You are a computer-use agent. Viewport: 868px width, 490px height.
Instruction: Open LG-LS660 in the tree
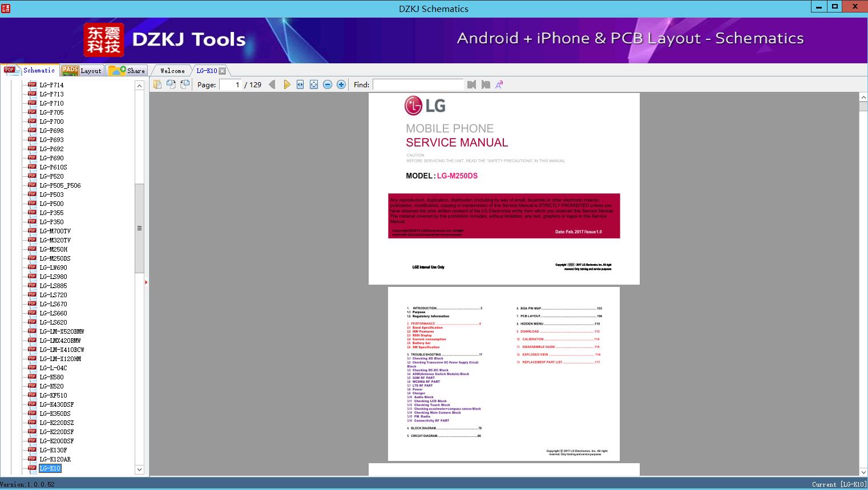[x=53, y=313]
